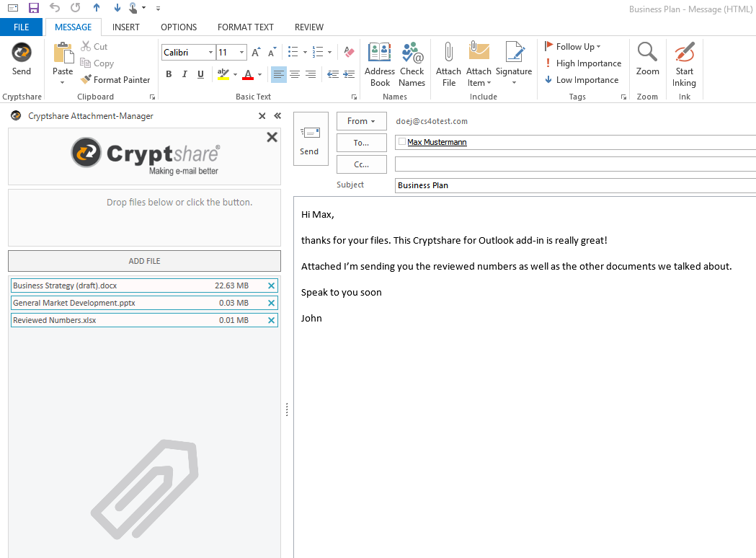
Task: Toggle High Importance on the message
Action: click(x=582, y=63)
